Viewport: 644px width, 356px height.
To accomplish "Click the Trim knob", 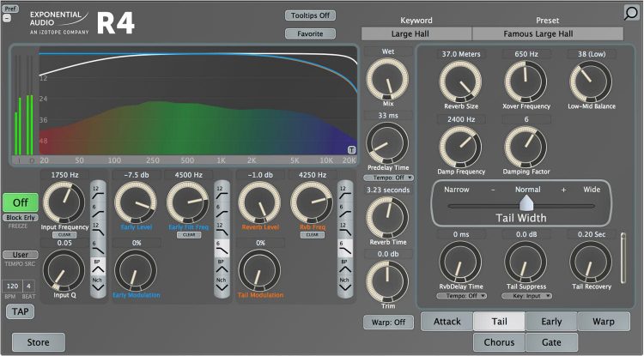I will tap(387, 281).
